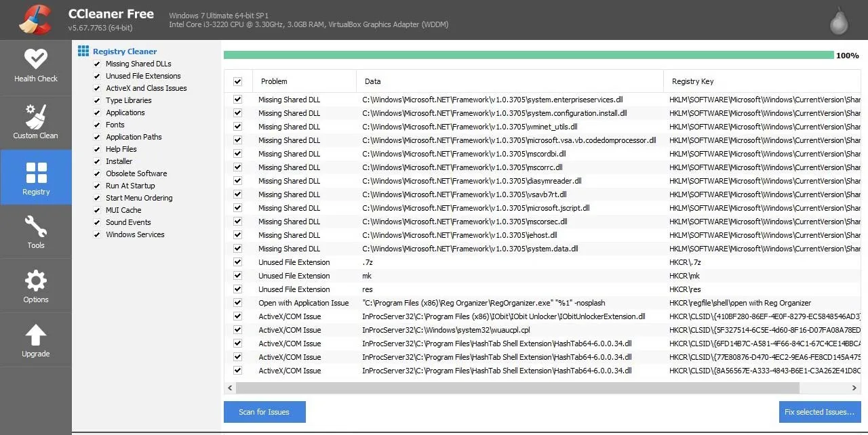Click the Scan for Issues button

264,411
